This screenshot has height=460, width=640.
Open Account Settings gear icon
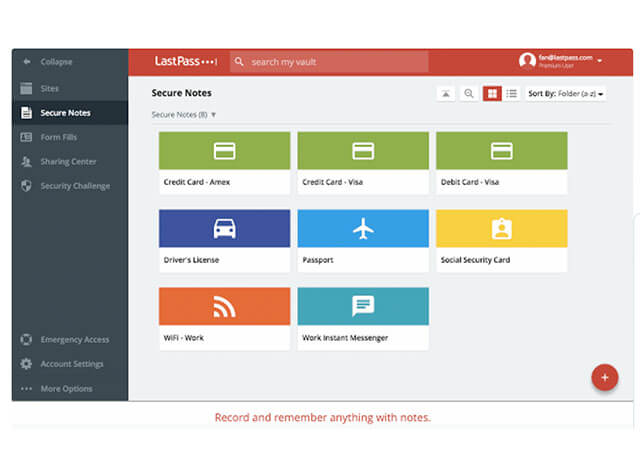[x=27, y=364]
